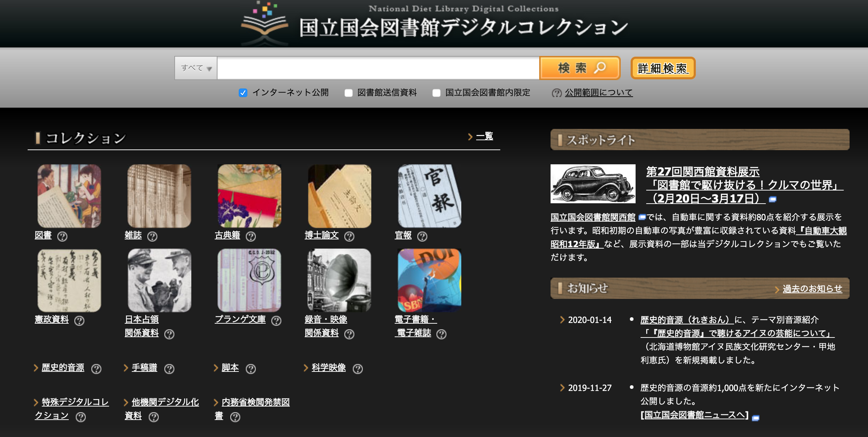Click into the main search text field
Screen dimensions: 868x437
(x=378, y=68)
